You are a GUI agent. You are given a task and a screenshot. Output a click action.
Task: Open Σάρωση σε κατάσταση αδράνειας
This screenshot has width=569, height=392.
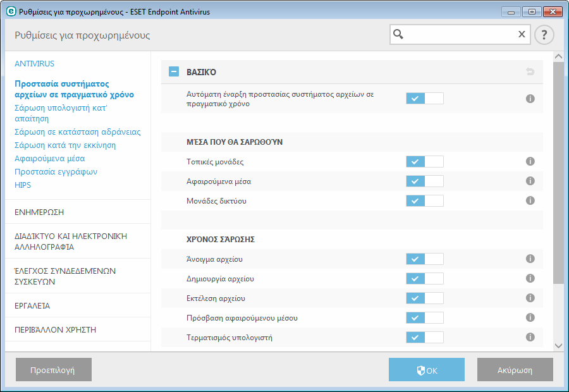[x=78, y=132]
